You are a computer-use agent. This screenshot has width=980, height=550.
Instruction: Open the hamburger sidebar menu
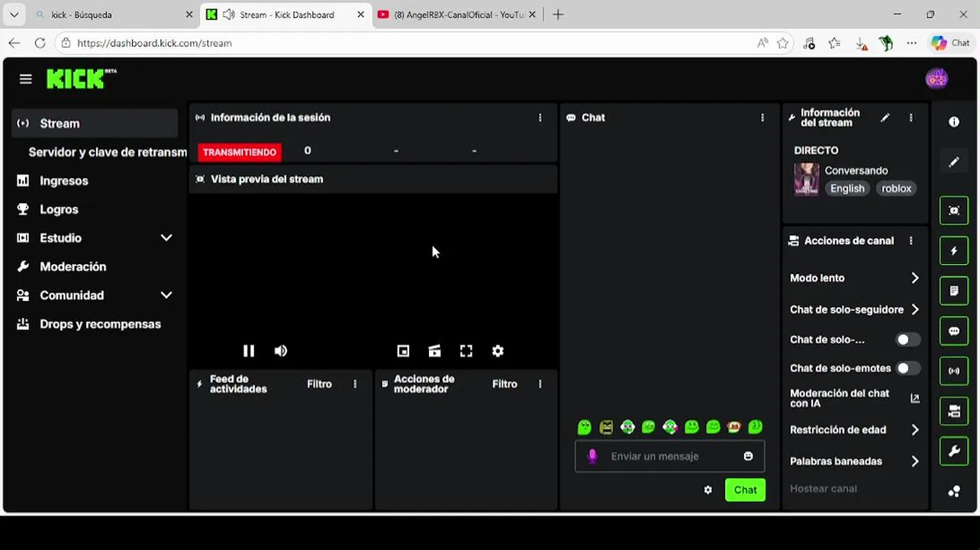tap(26, 79)
